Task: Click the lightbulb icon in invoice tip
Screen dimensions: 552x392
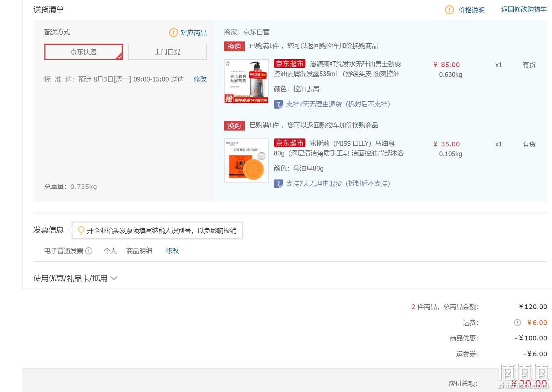Action: point(81,230)
